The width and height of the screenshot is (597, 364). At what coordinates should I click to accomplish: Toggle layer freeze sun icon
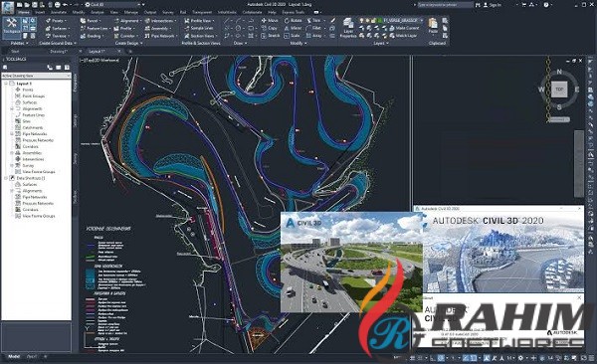click(367, 20)
